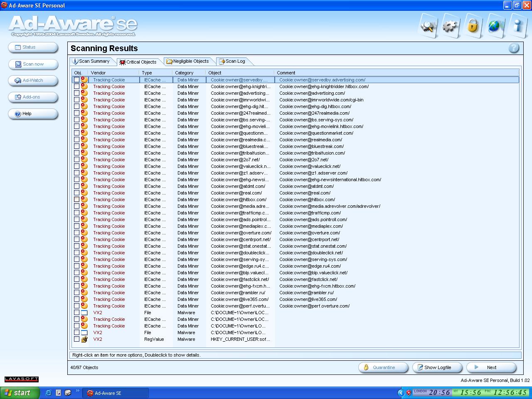Click the cookie icon in the live365.com row

84,299
